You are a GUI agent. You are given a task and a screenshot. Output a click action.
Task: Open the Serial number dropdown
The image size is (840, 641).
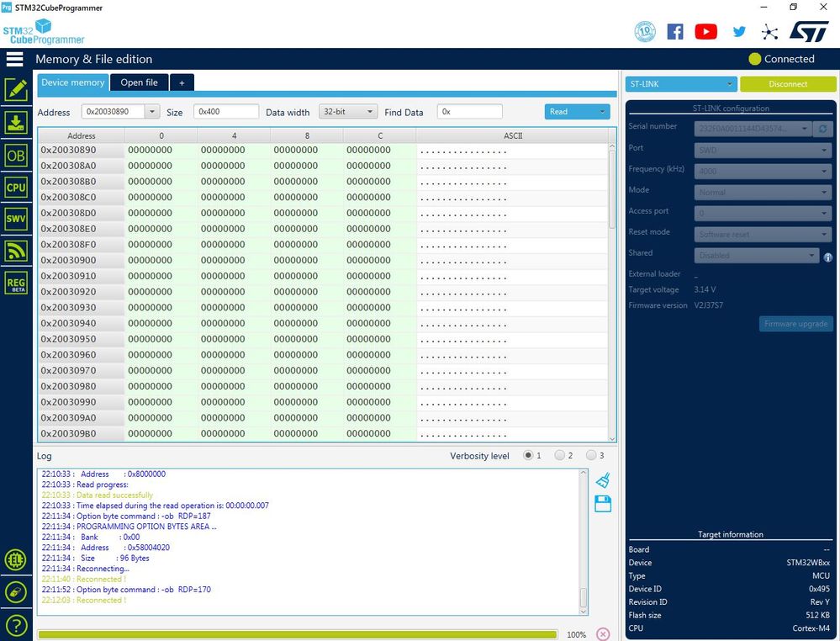pos(753,129)
